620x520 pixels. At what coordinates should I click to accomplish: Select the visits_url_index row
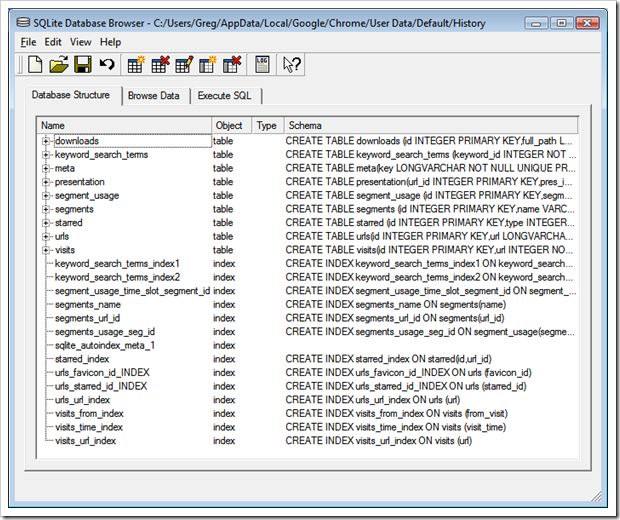point(85,440)
